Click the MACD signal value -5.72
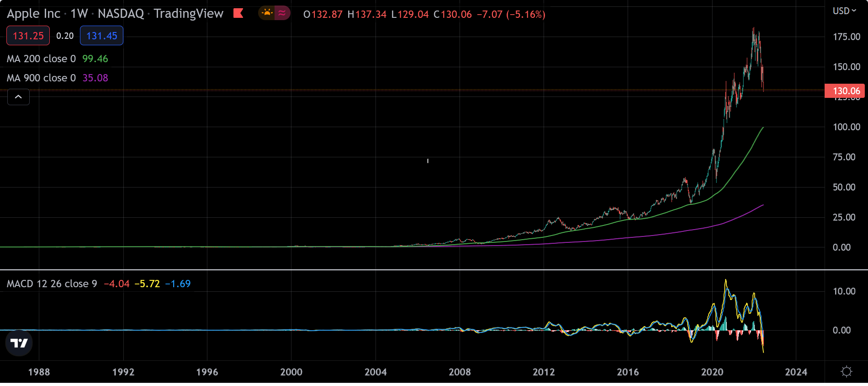The width and height of the screenshot is (868, 386). pyautogui.click(x=147, y=284)
